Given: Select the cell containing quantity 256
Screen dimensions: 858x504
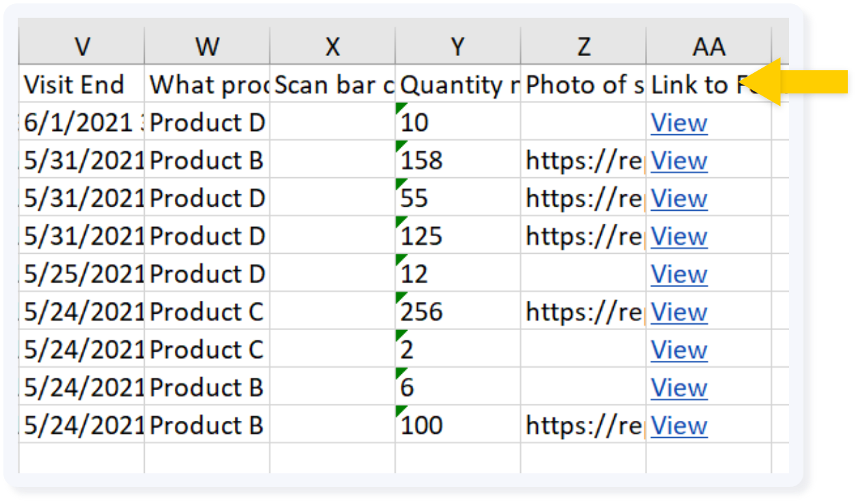Looking at the screenshot, I should click(457, 312).
